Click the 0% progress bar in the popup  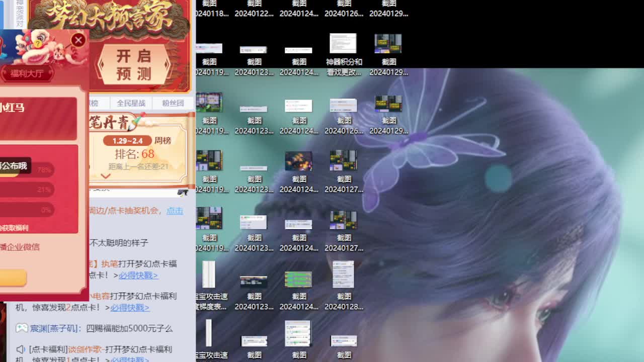[26, 210]
